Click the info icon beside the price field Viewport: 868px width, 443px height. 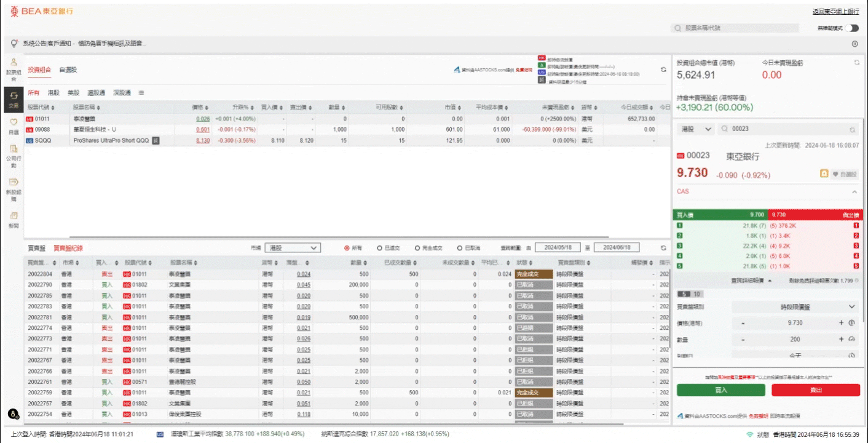click(852, 322)
